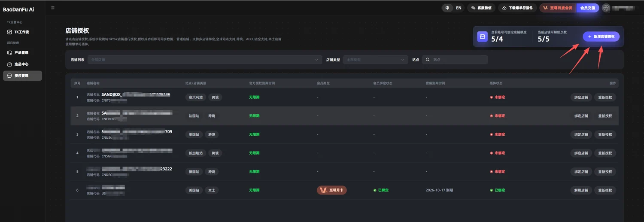Screen dimensions: 644x222
Task: Click the 意大利站 site tag
Action: tap(196, 97)
